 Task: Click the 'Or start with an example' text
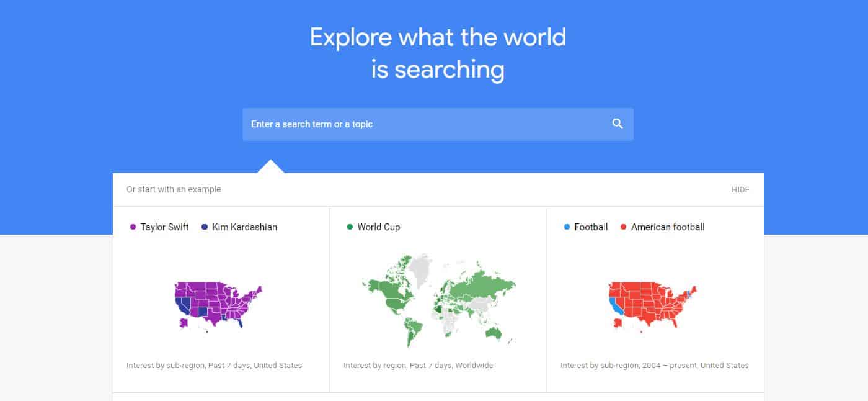[x=174, y=189]
